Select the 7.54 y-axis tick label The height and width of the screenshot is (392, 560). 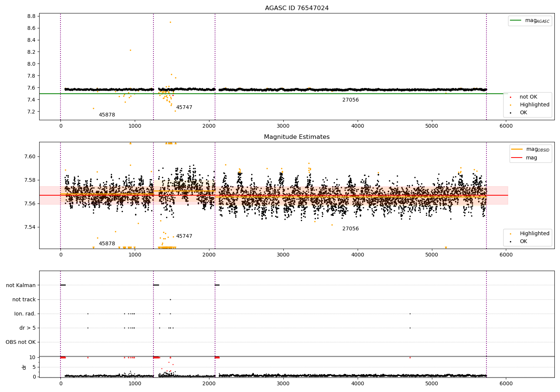[x=30, y=227]
